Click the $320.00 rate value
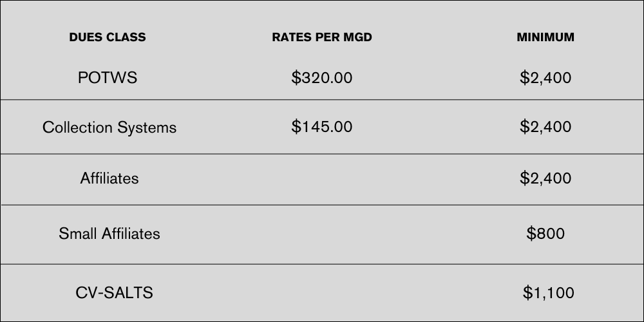The image size is (644, 322). click(x=322, y=78)
